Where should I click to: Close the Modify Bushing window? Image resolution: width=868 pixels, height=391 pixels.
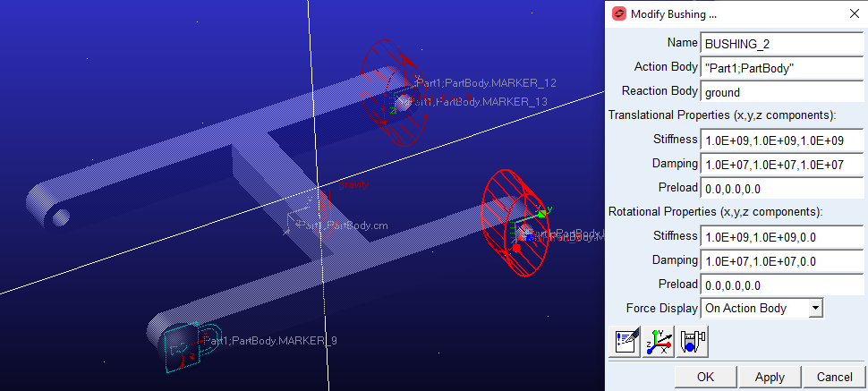point(850,13)
